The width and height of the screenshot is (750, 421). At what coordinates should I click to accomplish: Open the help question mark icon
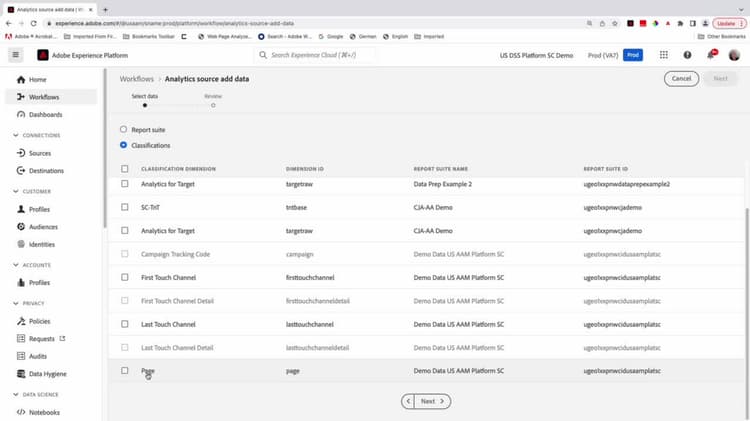tap(687, 55)
